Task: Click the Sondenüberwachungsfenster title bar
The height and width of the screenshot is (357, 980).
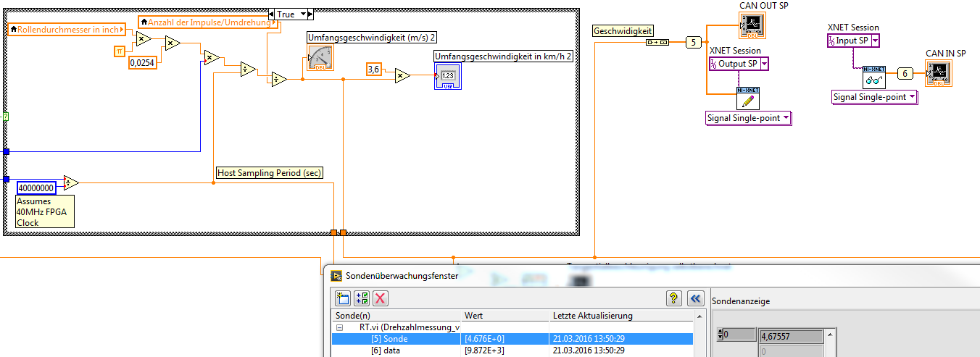Action: coord(652,275)
